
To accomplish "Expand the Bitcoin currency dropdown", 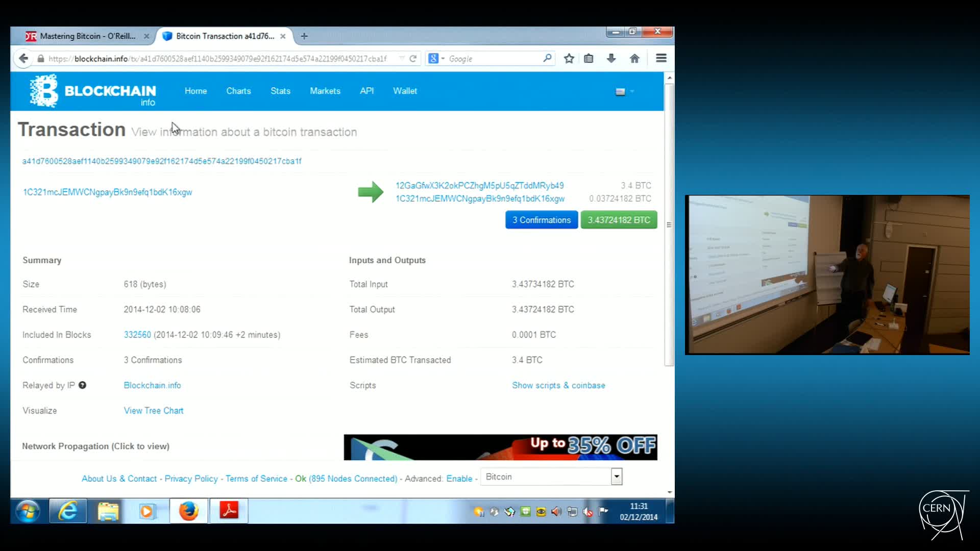I will click(x=617, y=477).
